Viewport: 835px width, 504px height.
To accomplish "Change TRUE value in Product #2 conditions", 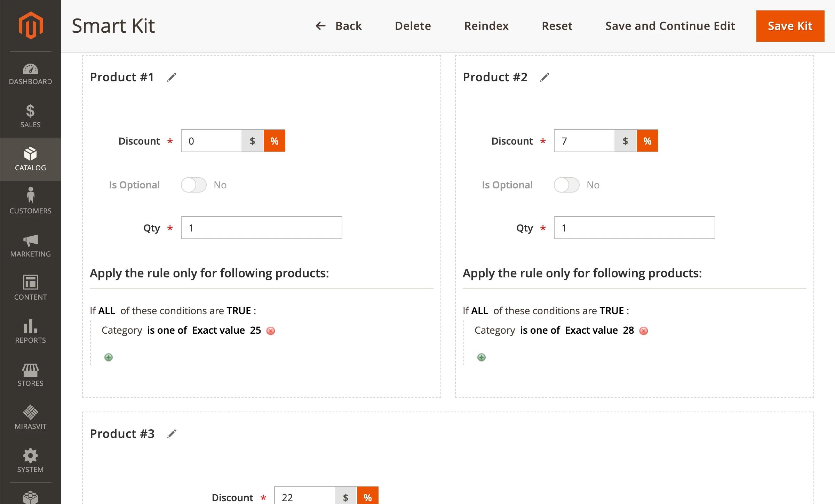I will 612,311.
